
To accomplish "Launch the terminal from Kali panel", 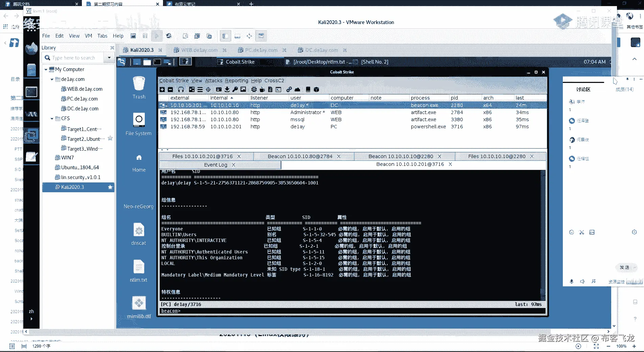I will pyautogui.click(x=157, y=62).
